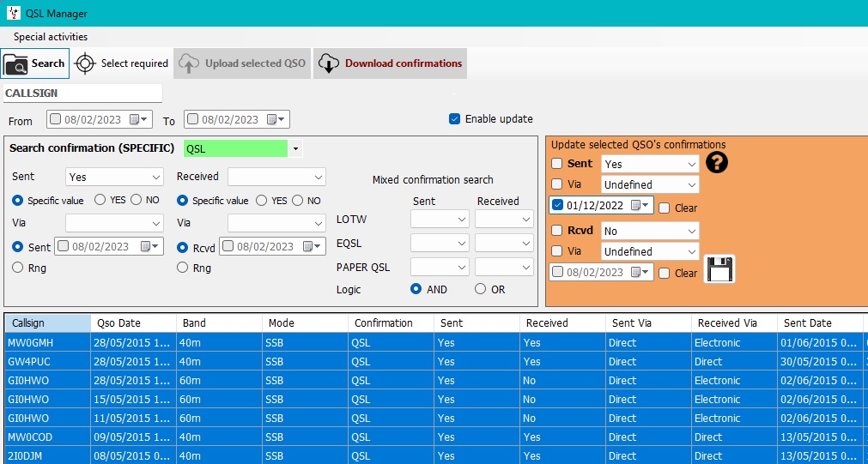The image size is (868, 464).
Task: Open calendar of the update Rcvd date 08/02/2023
Action: (640, 272)
